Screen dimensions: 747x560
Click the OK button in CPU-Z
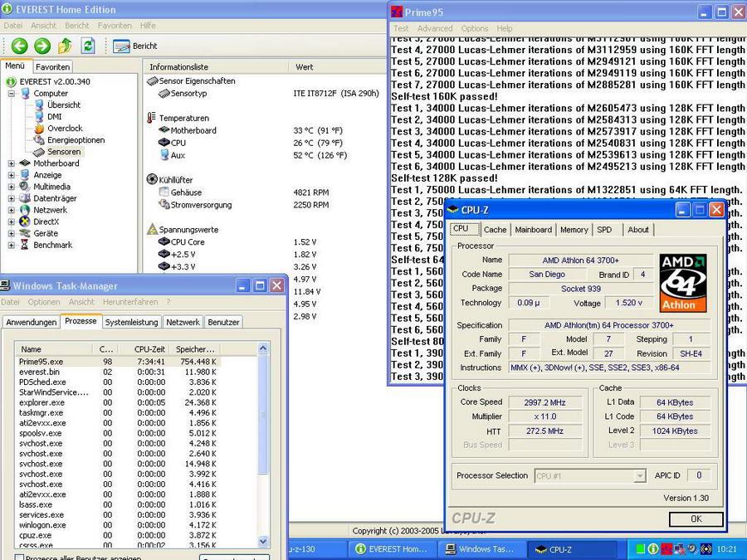point(696,519)
